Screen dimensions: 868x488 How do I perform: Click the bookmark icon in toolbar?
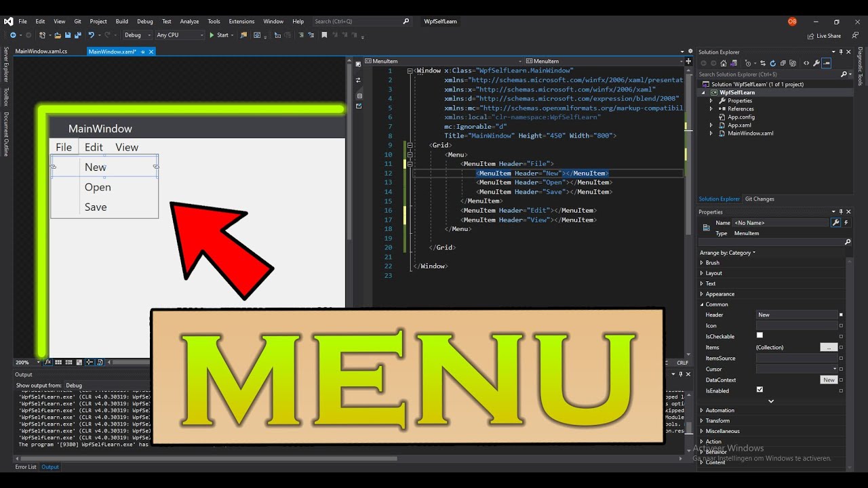click(324, 35)
